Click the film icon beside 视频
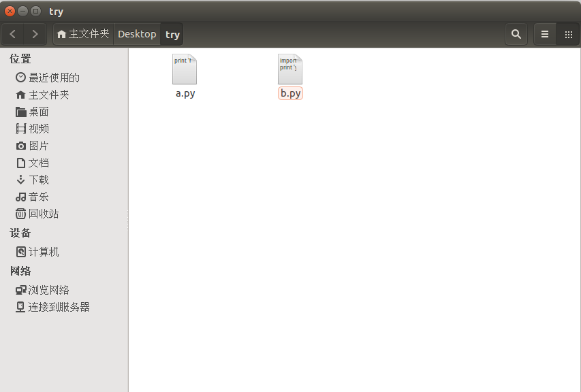Screen dimensions: 581x392 coord(20,129)
